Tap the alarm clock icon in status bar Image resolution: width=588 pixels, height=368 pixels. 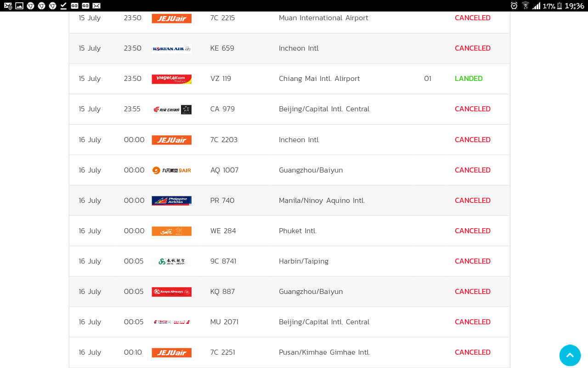point(514,6)
